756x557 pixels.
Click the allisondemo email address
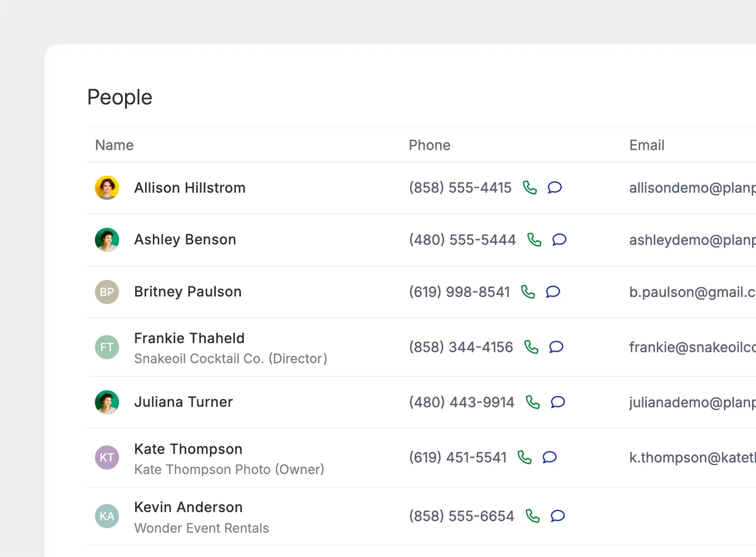click(x=692, y=188)
